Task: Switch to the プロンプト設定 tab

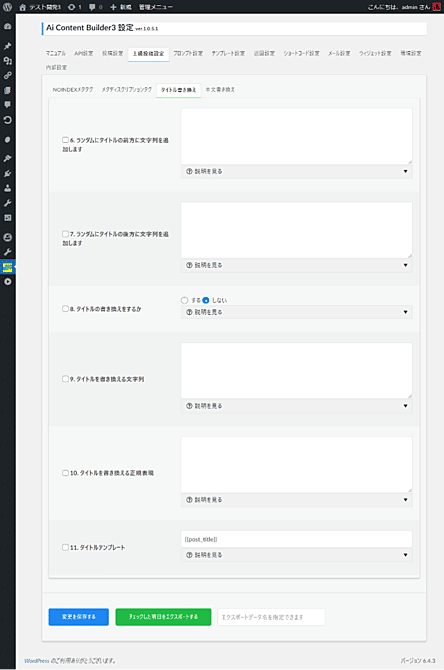Action: (x=188, y=53)
